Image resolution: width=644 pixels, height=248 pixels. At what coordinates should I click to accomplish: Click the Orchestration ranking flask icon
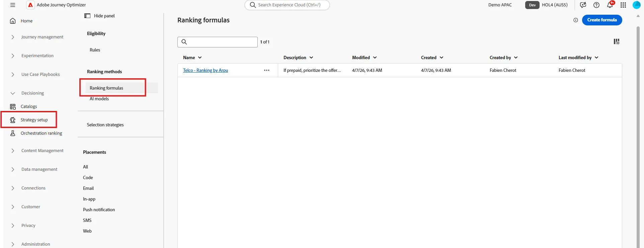(13, 133)
